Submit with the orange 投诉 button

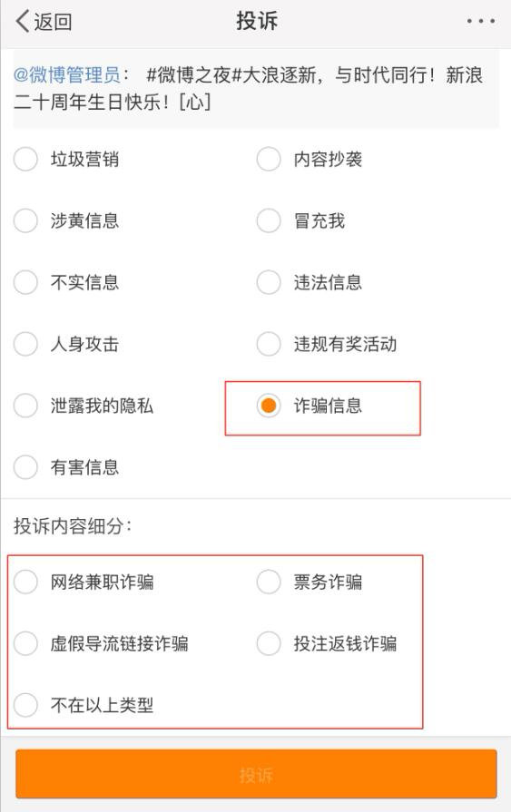256,774
